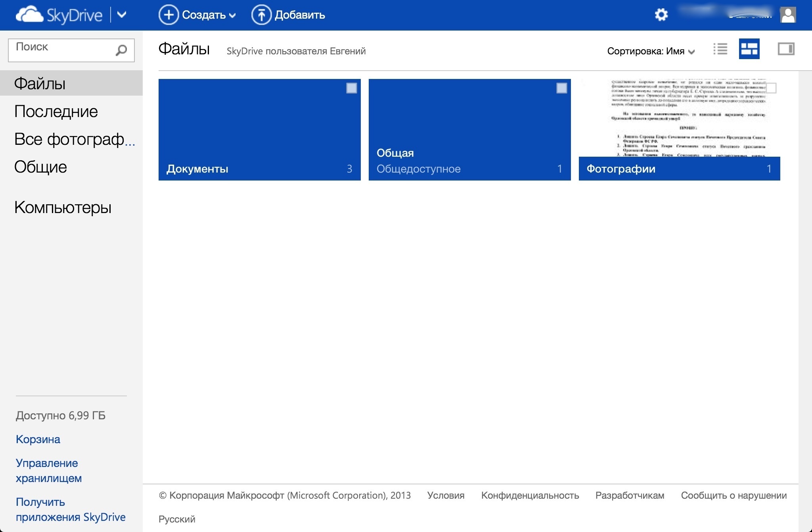Switch to thumbnails tile view icon

(x=749, y=49)
